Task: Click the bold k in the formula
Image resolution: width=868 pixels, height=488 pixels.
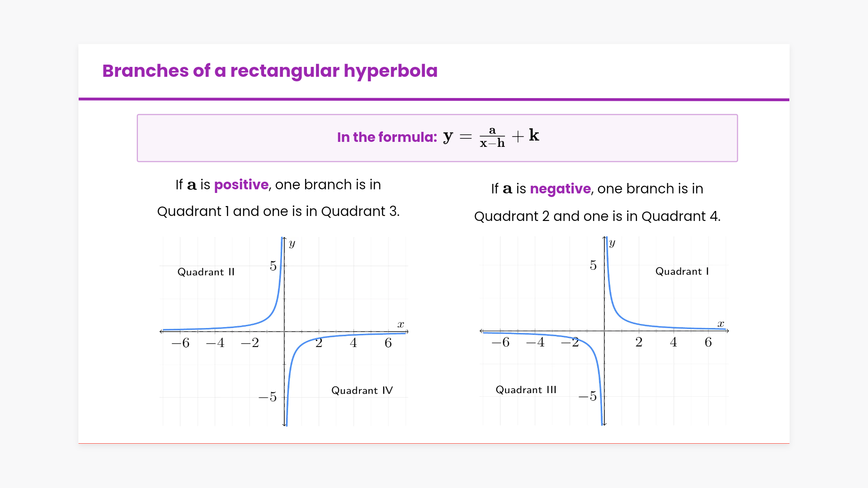Action: tap(534, 135)
